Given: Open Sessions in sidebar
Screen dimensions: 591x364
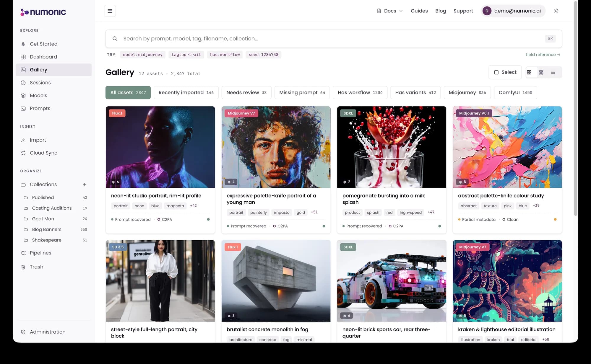Looking at the screenshot, I should (53, 83).
